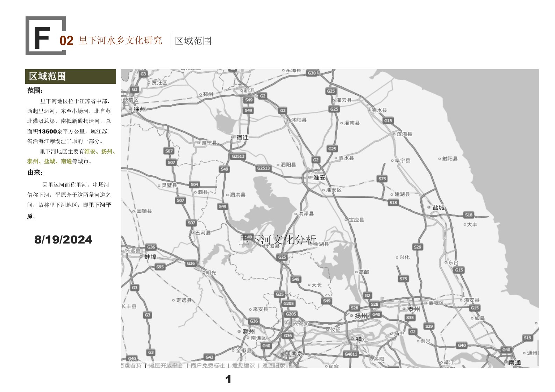
Task: Click the 徐州 city label on the map
Action: (140, 109)
